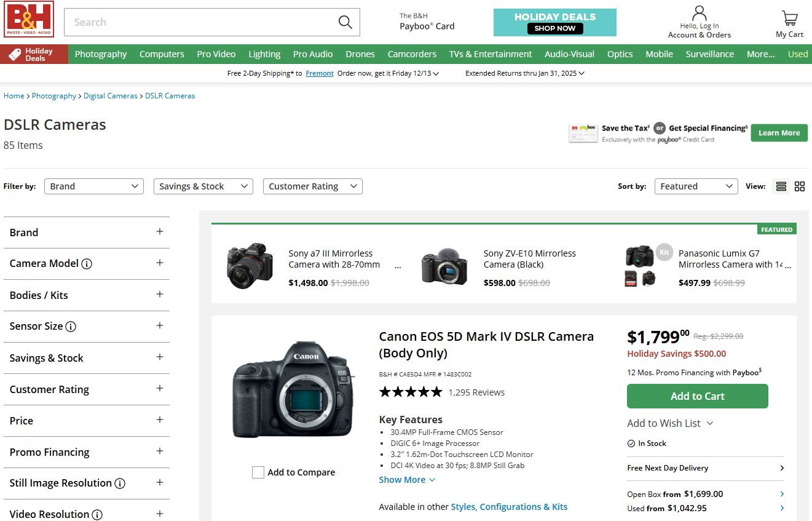Open Holiday Deals tag icon
This screenshot has height=521, width=812.
coord(15,54)
